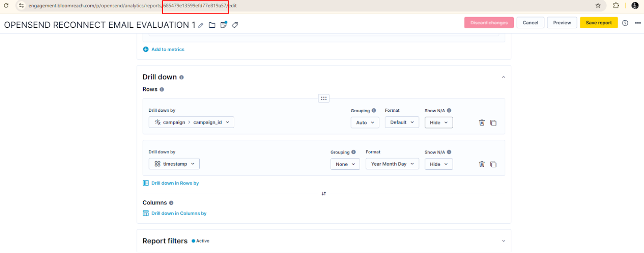Open the timestamp drill down selector

tap(174, 164)
